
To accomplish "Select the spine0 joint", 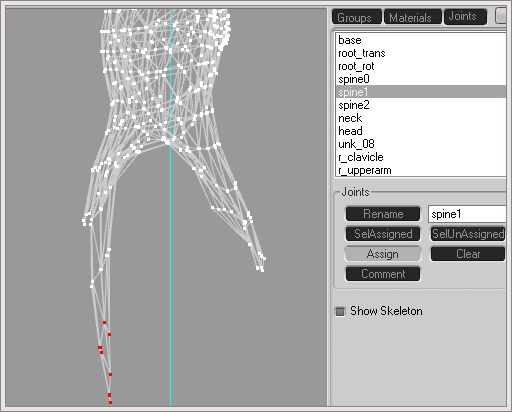I will tap(421, 79).
